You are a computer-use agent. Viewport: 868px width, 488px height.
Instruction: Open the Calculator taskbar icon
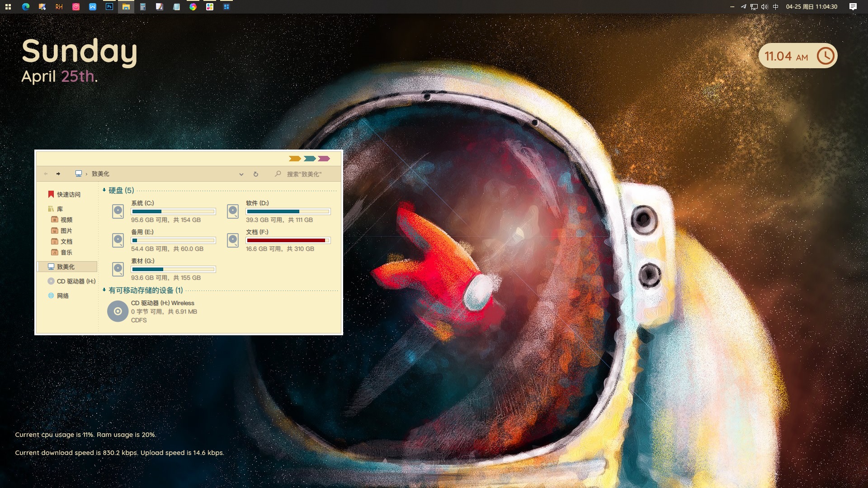(143, 7)
